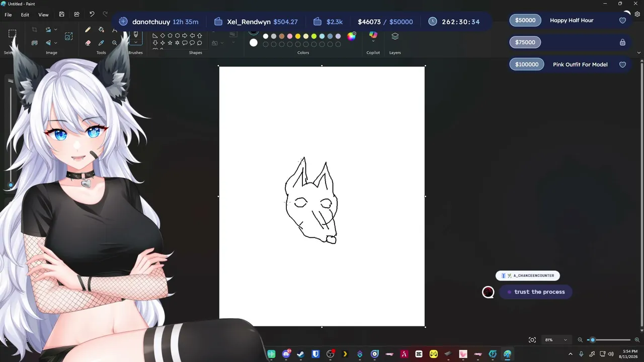644x362 pixels.
Task: Open the File menu
Action: point(8,15)
